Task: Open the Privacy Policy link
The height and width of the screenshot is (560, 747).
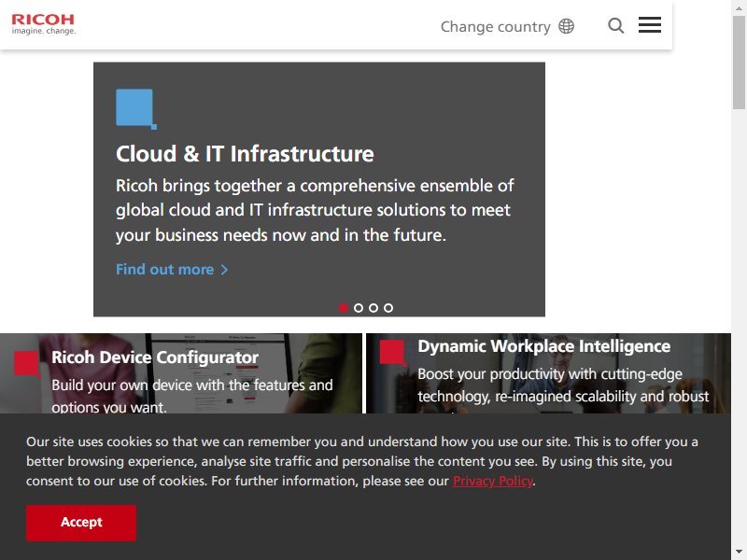Action: pos(493,481)
